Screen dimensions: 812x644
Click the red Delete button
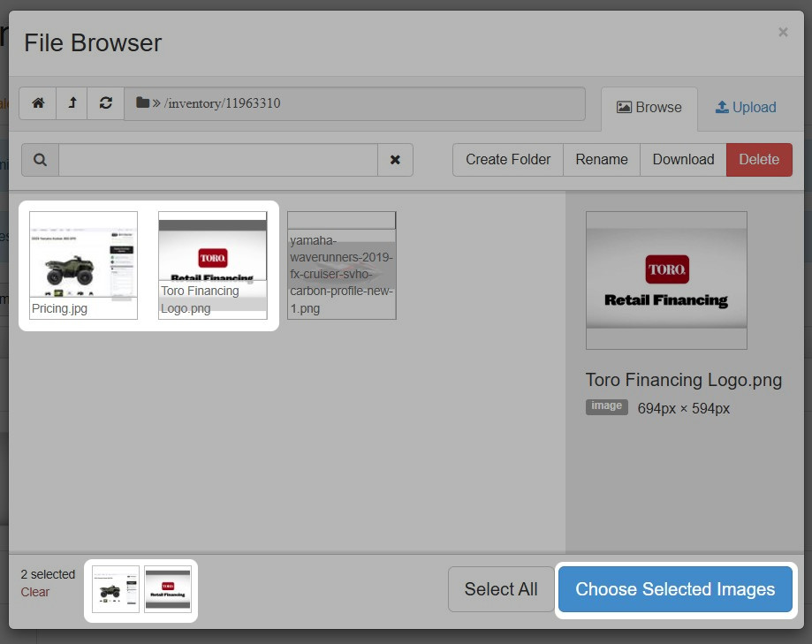tap(759, 159)
